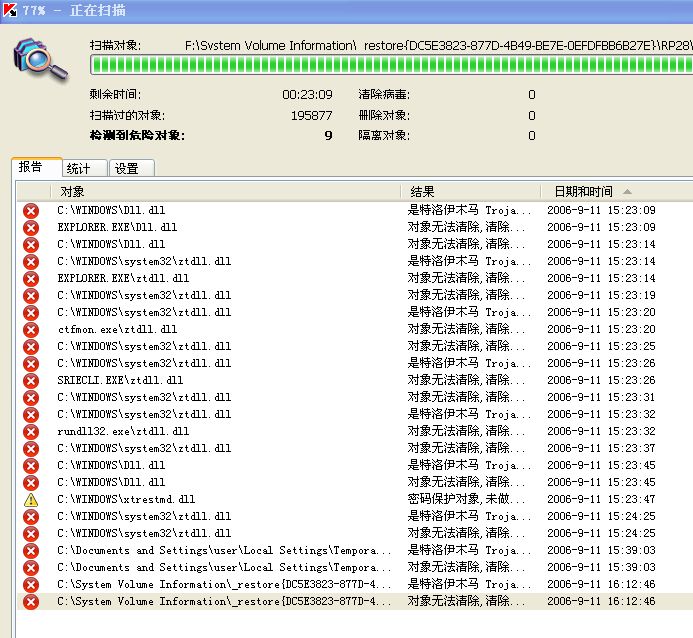Viewport: 693px width, 638px height.
Task: Click the green scan progress bar
Action: pos(391,65)
